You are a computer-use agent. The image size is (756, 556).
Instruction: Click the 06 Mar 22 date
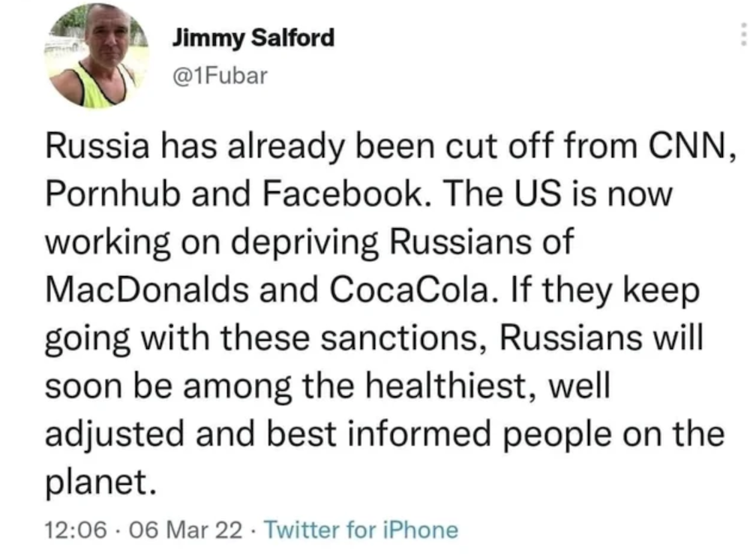[179, 530]
